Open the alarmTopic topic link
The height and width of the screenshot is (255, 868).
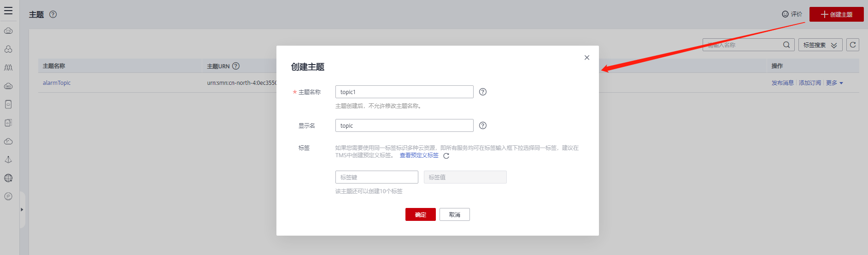[x=57, y=83]
